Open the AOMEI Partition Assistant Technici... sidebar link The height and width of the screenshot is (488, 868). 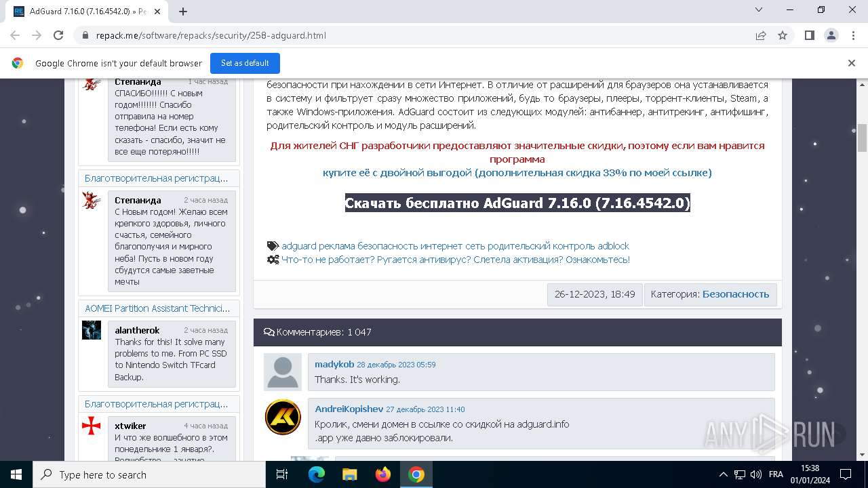click(x=157, y=308)
